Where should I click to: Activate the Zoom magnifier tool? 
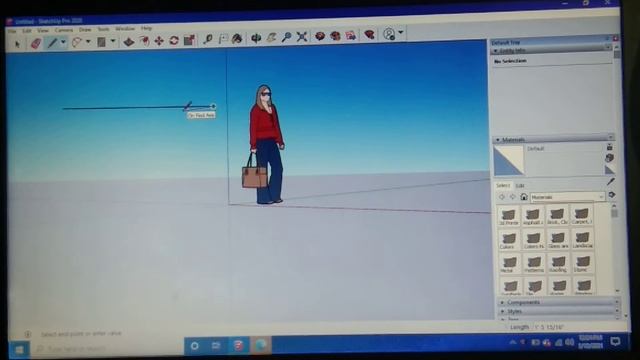pos(287,37)
